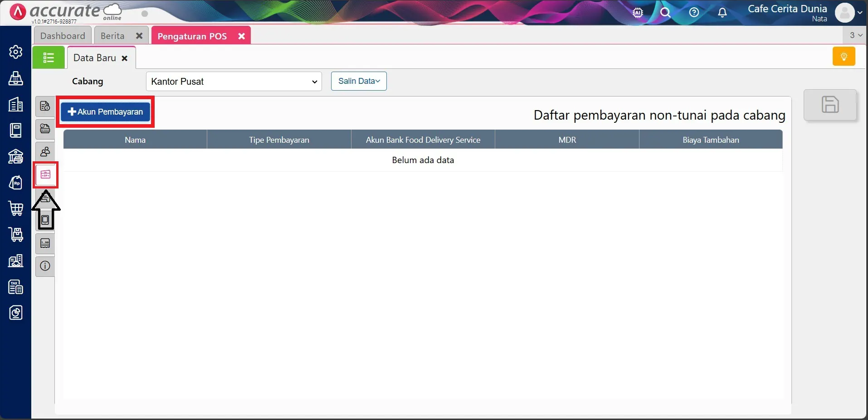
Task: Expand the open tabs counter dropdown
Action: 856,35
